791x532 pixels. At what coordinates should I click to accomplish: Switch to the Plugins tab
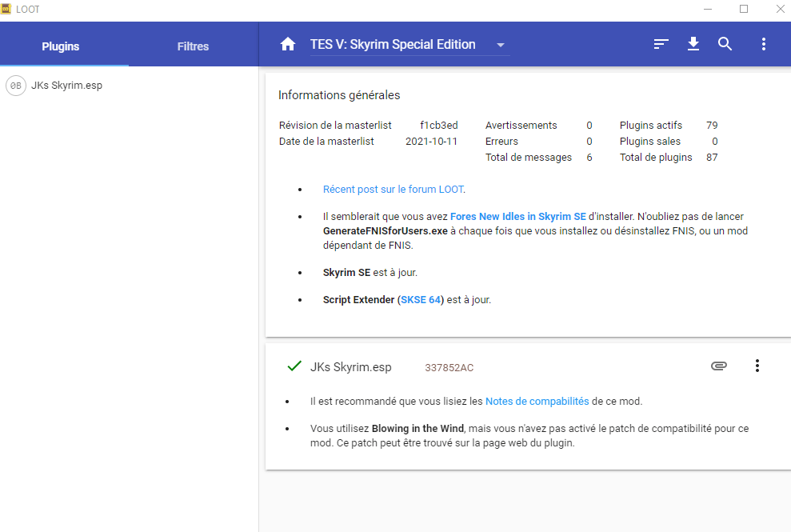coord(61,46)
